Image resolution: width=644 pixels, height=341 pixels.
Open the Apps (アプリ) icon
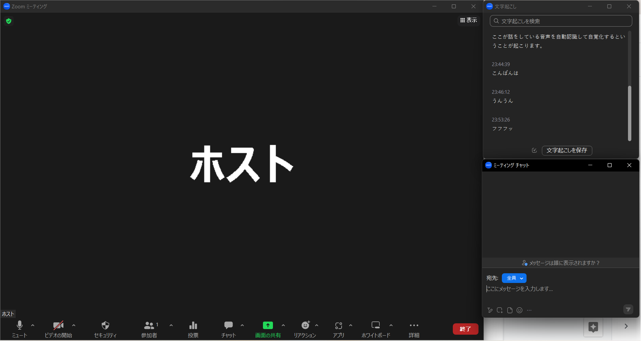[x=338, y=325]
